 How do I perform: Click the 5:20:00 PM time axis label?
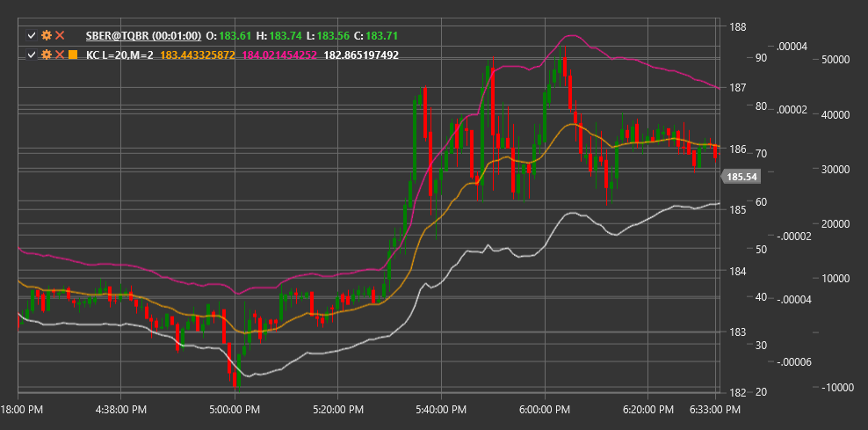point(337,410)
